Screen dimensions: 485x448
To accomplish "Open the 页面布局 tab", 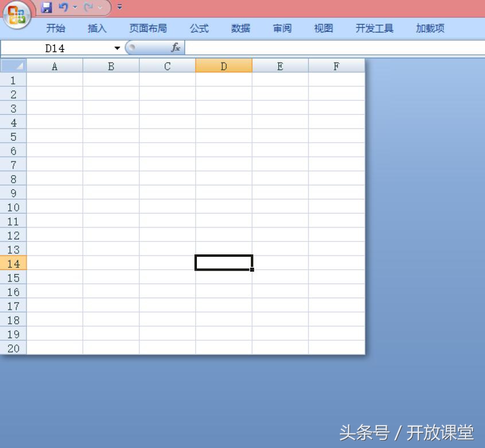I will pyautogui.click(x=148, y=28).
